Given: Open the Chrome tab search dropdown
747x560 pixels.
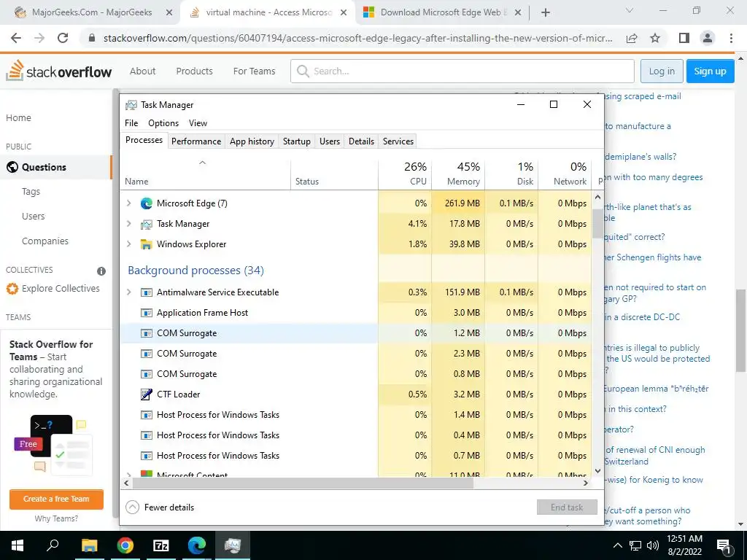Looking at the screenshot, I should [630, 11].
